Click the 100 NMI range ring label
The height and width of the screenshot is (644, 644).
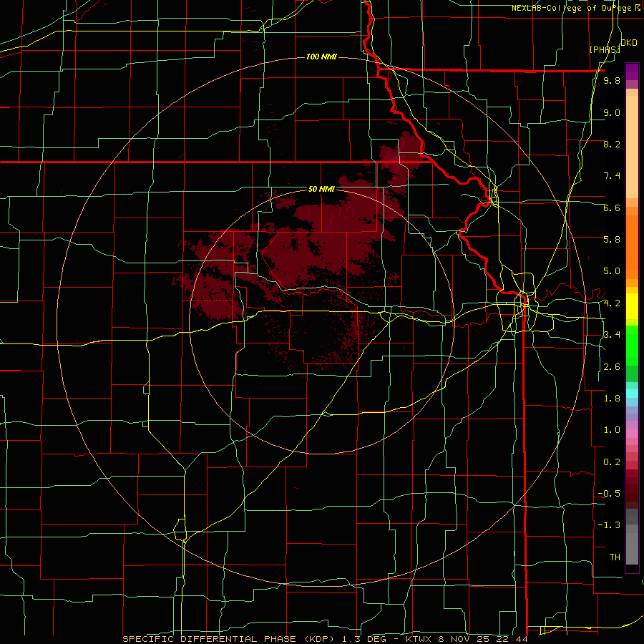pyautogui.click(x=321, y=57)
